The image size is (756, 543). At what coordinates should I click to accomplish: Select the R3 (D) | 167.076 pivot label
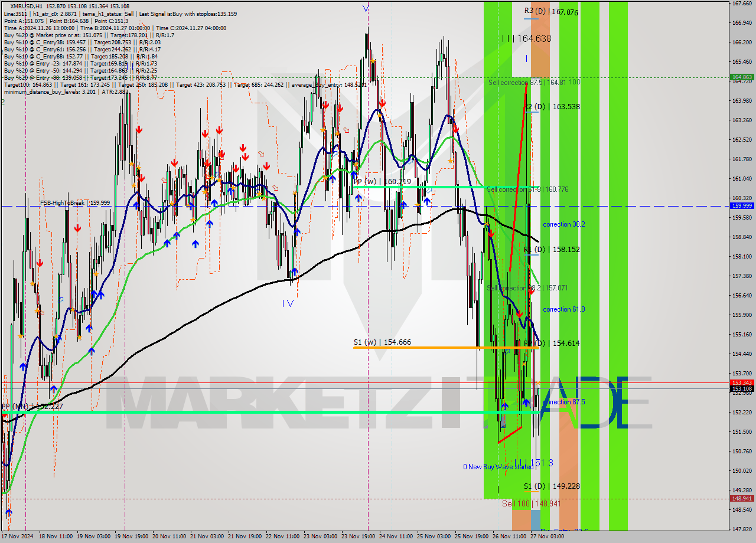click(x=551, y=12)
